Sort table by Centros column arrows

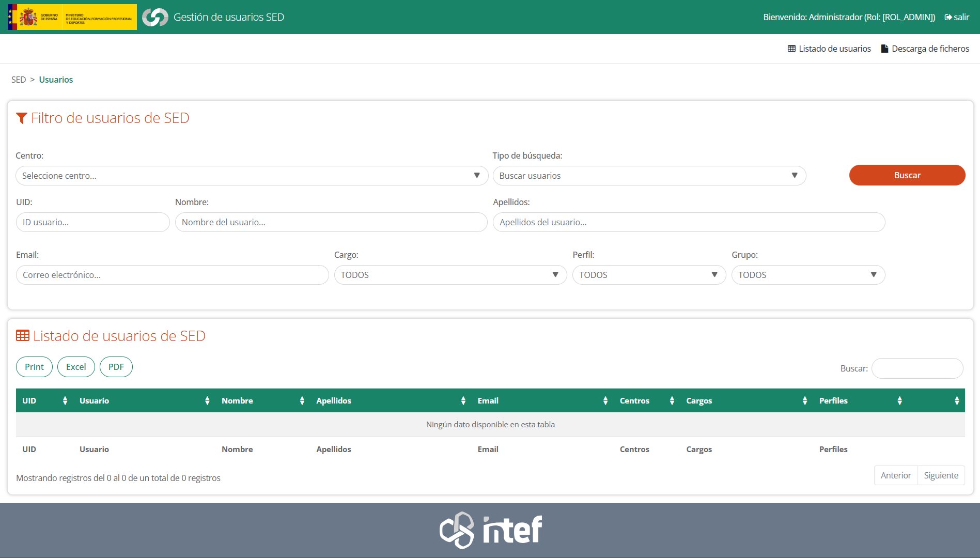pyautogui.click(x=672, y=400)
